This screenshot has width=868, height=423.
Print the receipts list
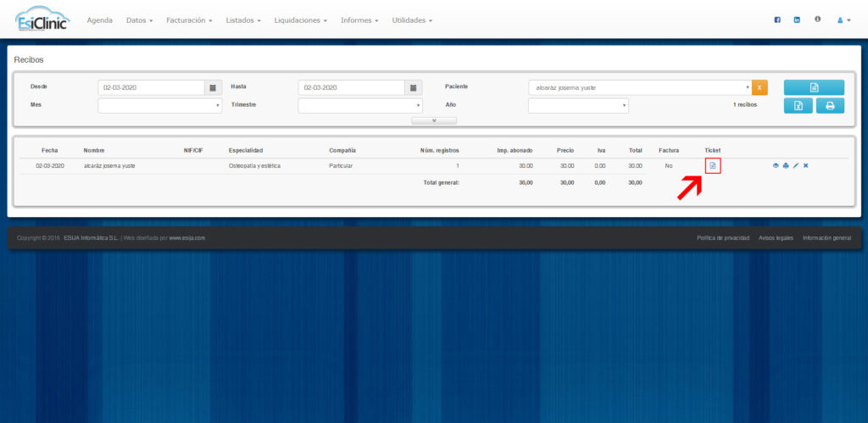click(830, 106)
